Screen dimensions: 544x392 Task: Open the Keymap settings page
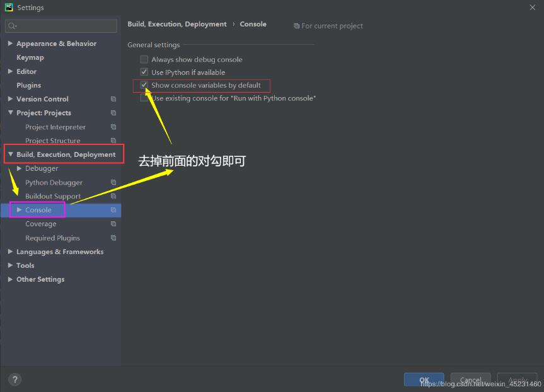[x=30, y=57]
